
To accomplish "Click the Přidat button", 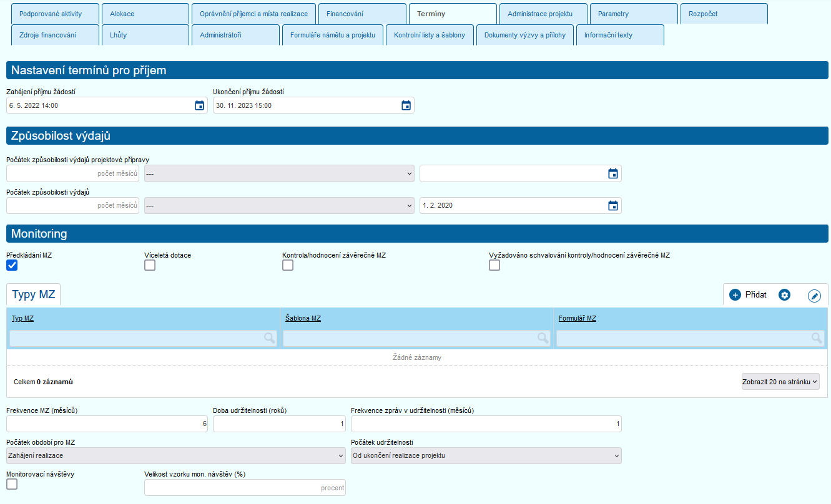I will click(748, 295).
